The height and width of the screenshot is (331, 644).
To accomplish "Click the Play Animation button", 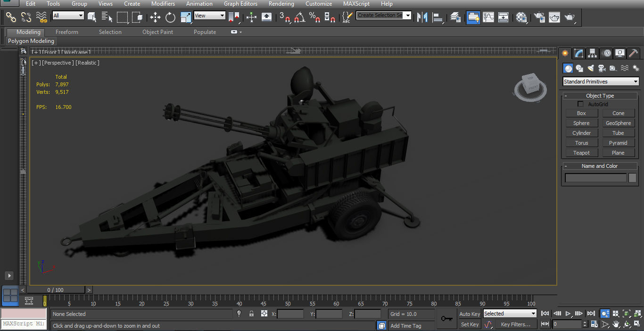I will (x=569, y=314).
